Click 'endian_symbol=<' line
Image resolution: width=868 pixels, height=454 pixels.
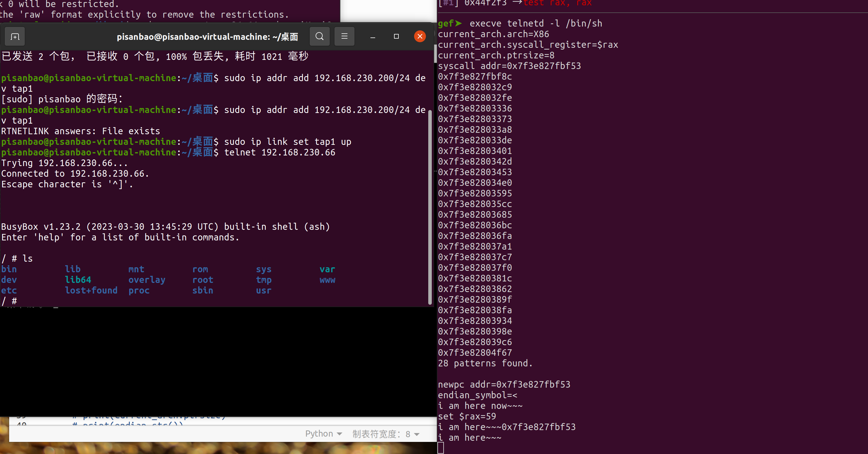[x=478, y=395]
